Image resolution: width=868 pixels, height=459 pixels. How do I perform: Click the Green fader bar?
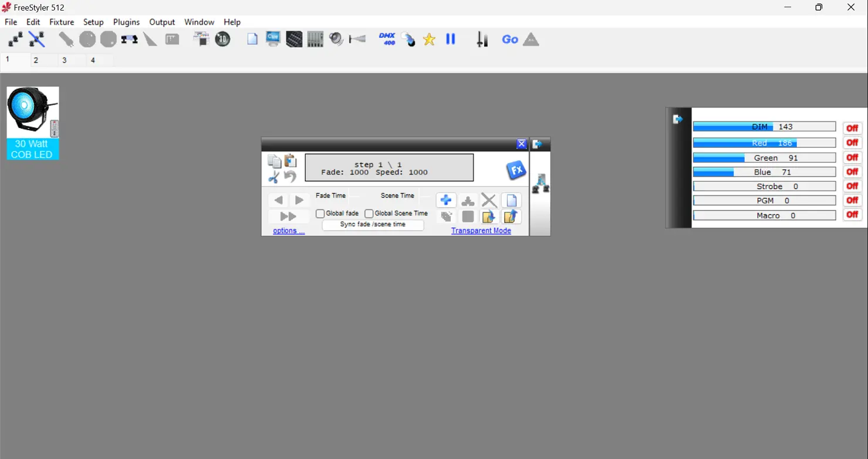764,158
